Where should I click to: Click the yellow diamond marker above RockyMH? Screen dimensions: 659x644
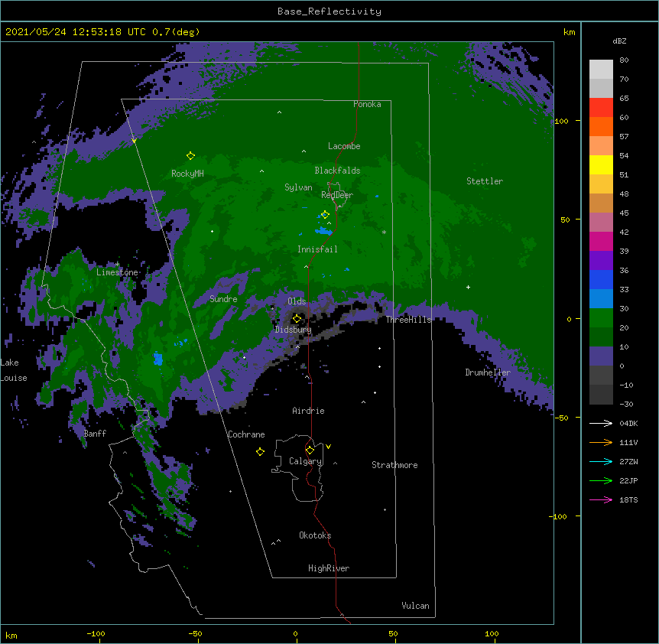click(x=190, y=155)
